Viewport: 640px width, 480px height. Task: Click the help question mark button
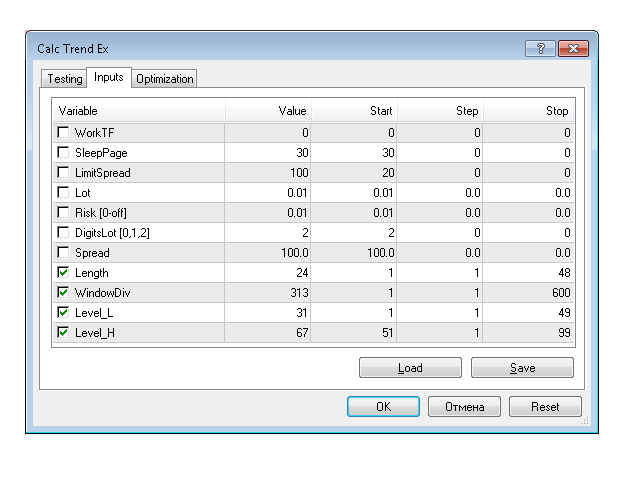click(539, 48)
